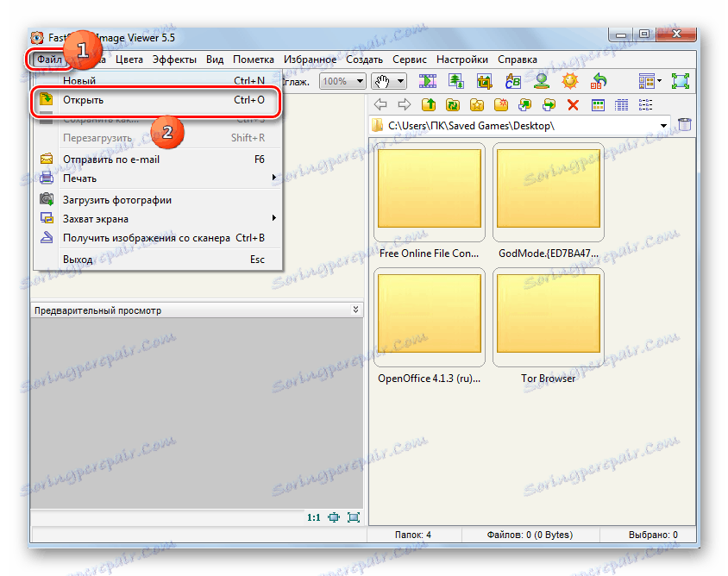
Task: Open the resize image tool
Action: pos(455,81)
